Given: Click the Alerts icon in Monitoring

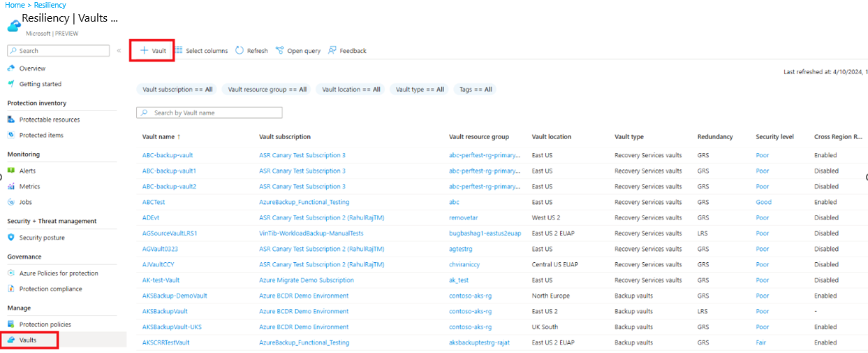Looking at the screenshot, I should (x=11, y=171).
